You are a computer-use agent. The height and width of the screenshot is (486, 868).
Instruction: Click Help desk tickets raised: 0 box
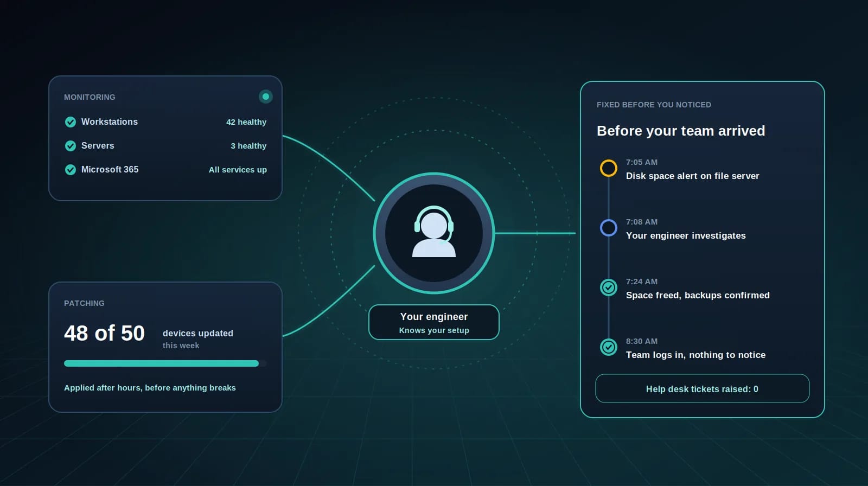tap(703, 388)
